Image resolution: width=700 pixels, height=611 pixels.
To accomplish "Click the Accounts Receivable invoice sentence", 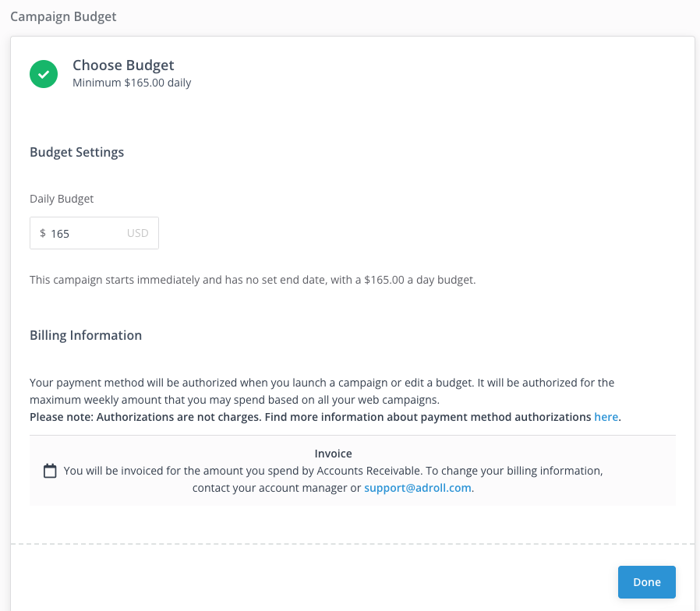I will pyautogui.click(x=333, y=471).
